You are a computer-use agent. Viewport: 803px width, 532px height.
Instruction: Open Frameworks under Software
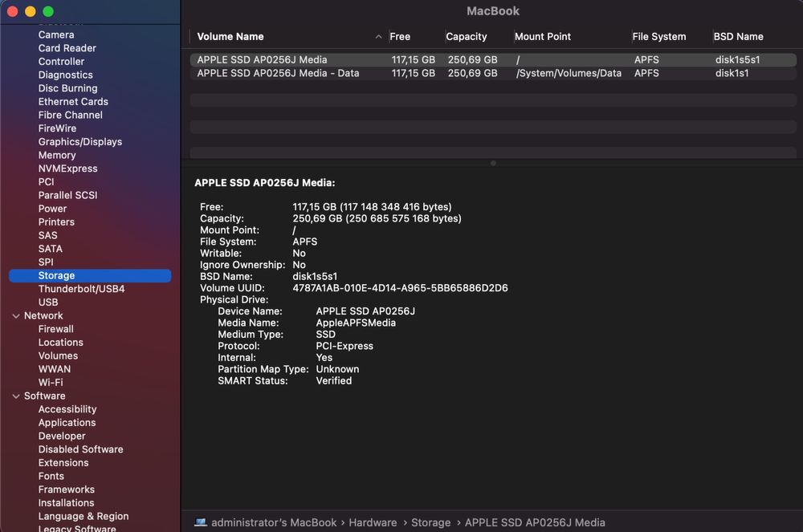[66, 489]
